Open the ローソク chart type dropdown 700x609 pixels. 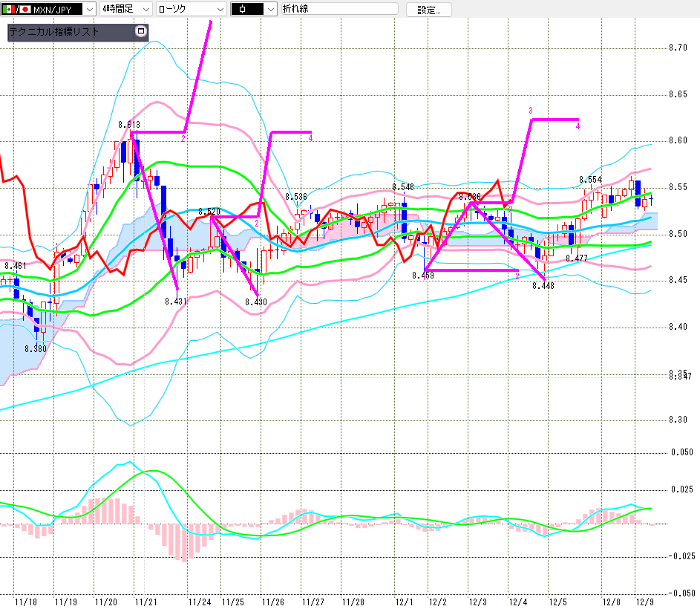click(x=220, y=10)
